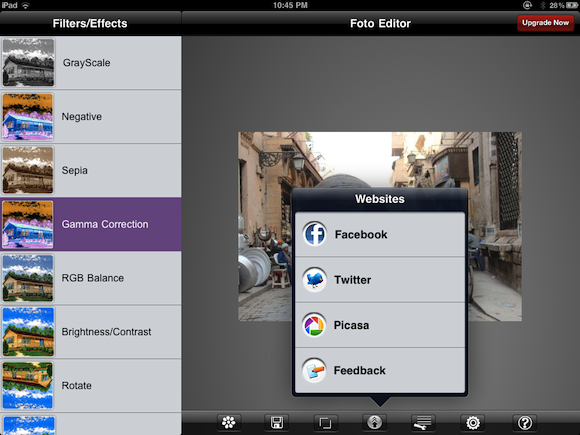Image resolution: width=580 pixels, height=435 pixels.
Task: Click the 10:45 PM clock
Action: pos(290,5)
